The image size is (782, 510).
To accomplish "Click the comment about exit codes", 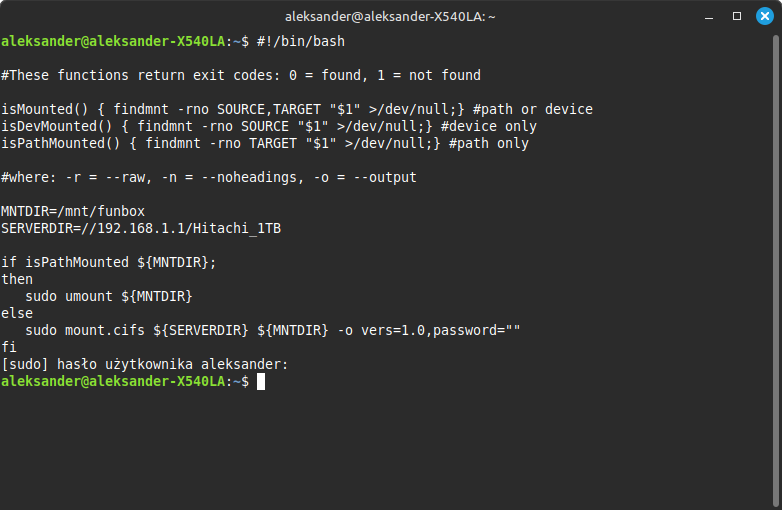I will [241, 76].
